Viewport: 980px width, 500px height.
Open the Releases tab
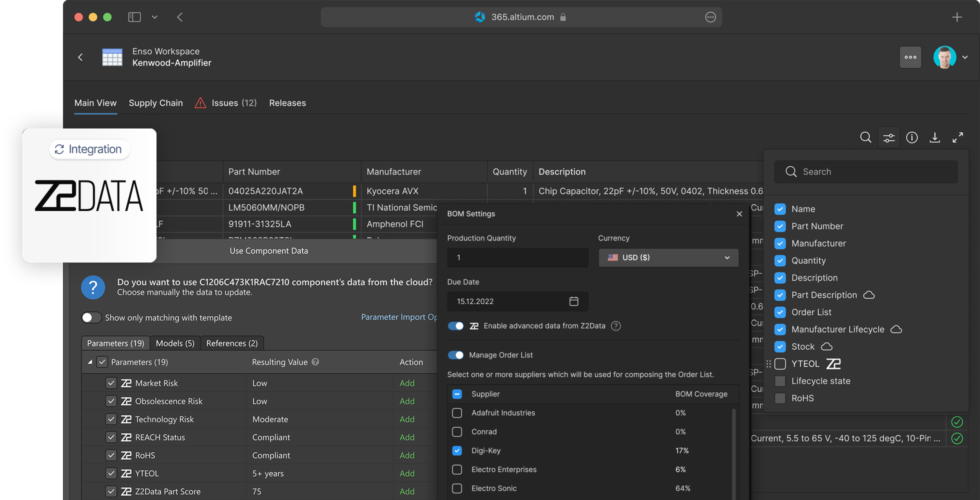[287, 103]
